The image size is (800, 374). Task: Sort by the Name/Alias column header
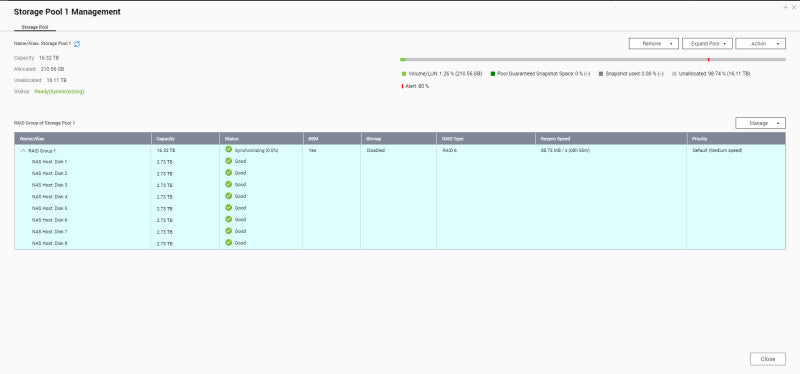pyautogui.click(x=83, y=138)
